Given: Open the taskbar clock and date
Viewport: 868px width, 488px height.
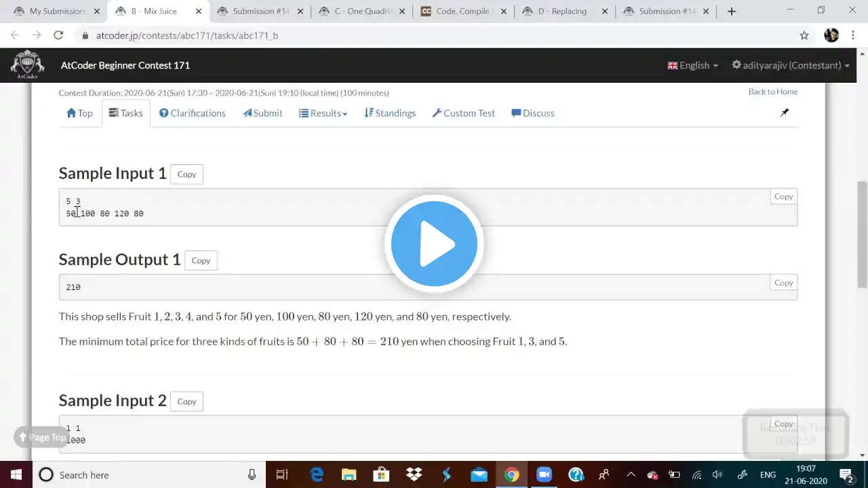Looking at the screenshot, I should pyautogui.click(x=806, y=474).
